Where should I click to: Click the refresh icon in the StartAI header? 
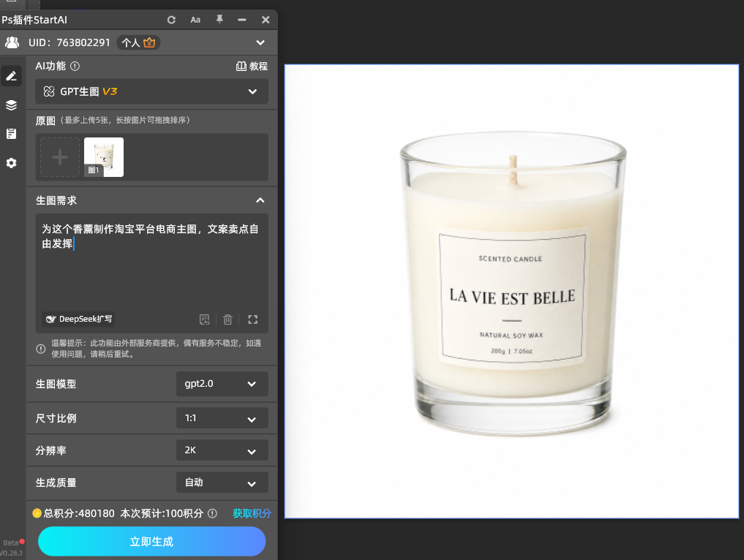pos(171,20)
